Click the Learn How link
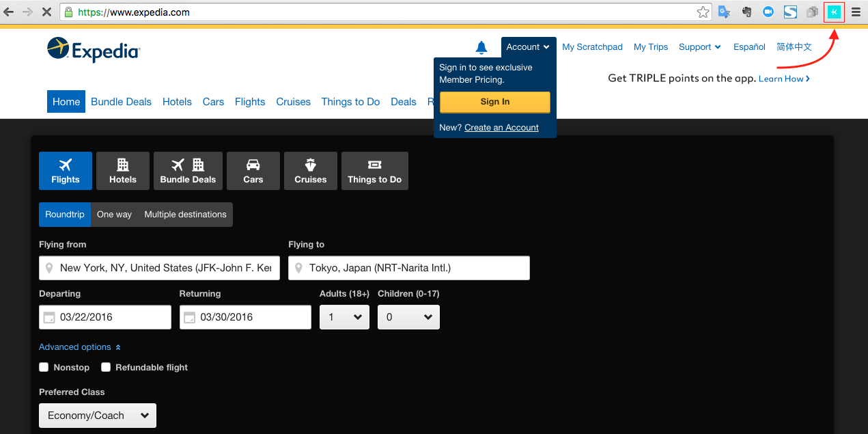The height and width of the screenshot is (434, 868). click(x=784, y=79)
